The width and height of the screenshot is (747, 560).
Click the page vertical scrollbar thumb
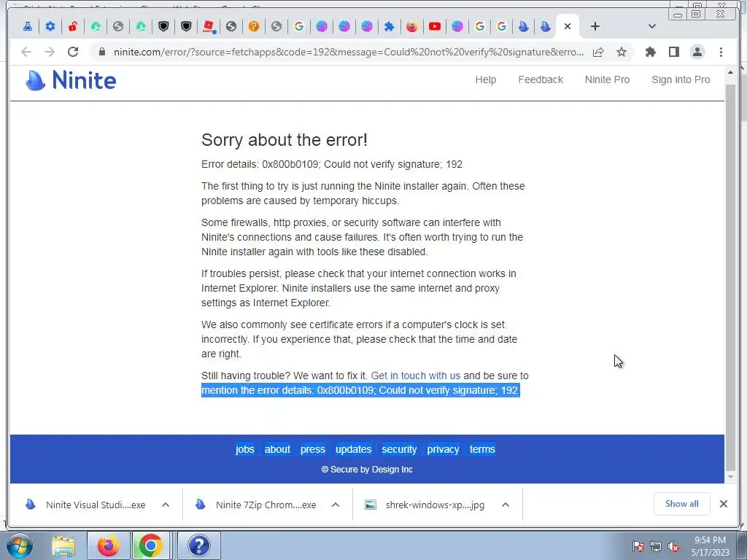click(730, 276)
